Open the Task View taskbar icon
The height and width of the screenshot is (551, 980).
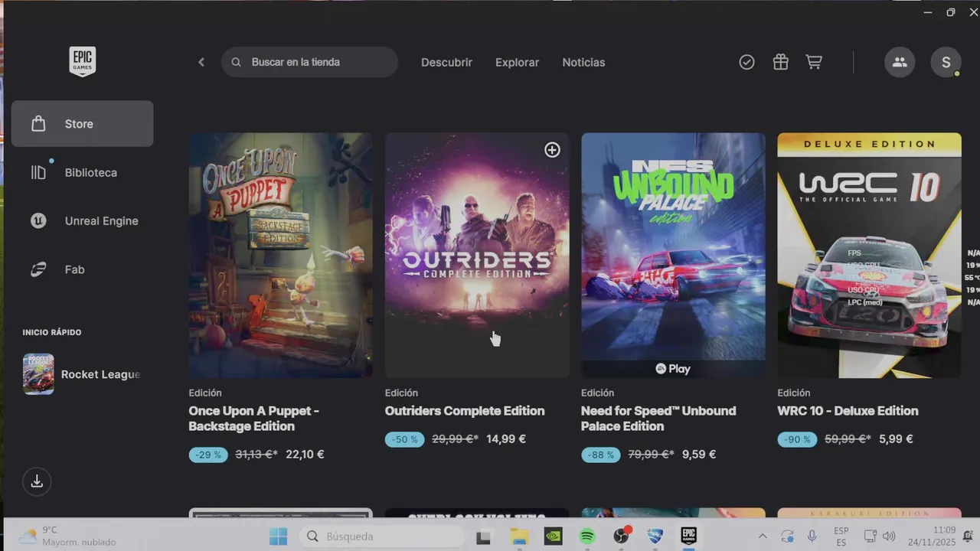coord(483,537)
